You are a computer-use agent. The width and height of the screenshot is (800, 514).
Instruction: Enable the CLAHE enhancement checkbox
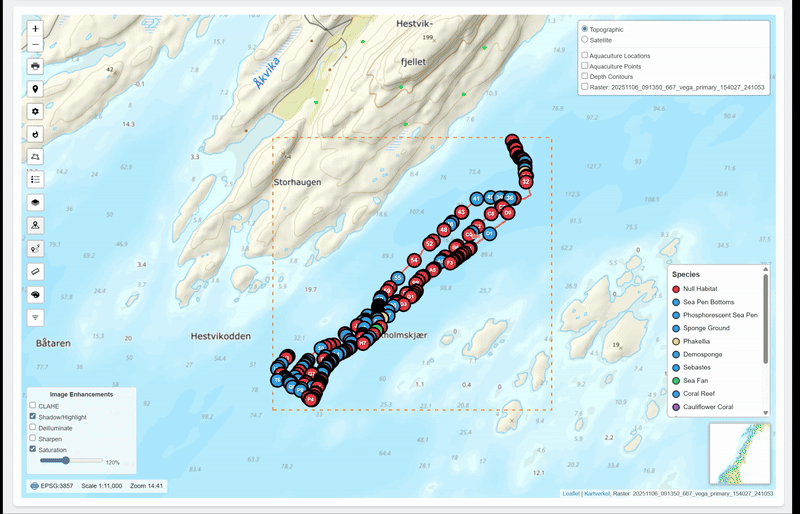[32, 406]
